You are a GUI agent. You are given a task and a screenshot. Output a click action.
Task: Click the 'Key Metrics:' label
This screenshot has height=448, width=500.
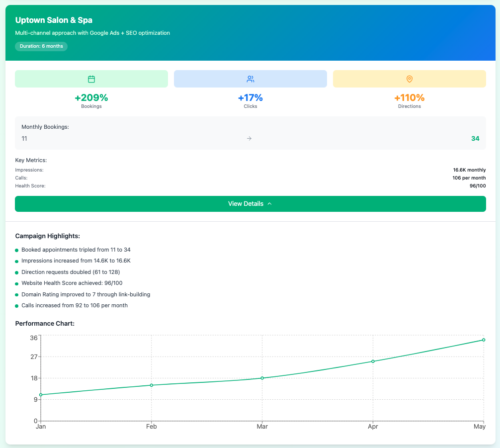[31, 160]
